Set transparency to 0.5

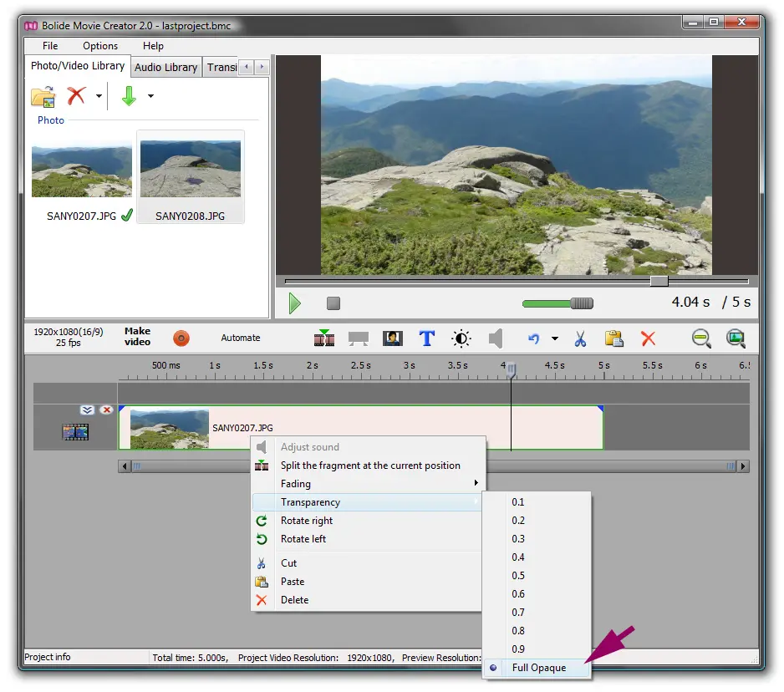[519, 576]
